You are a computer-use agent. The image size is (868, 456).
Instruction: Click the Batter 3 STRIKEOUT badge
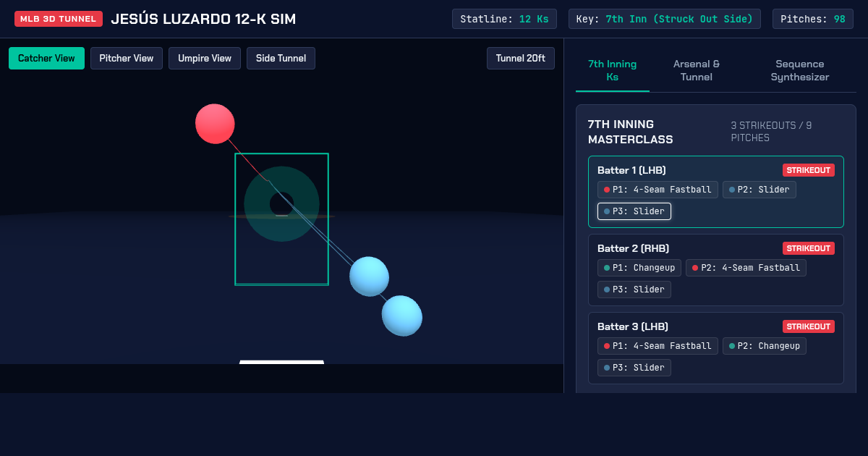coord(809,326)
